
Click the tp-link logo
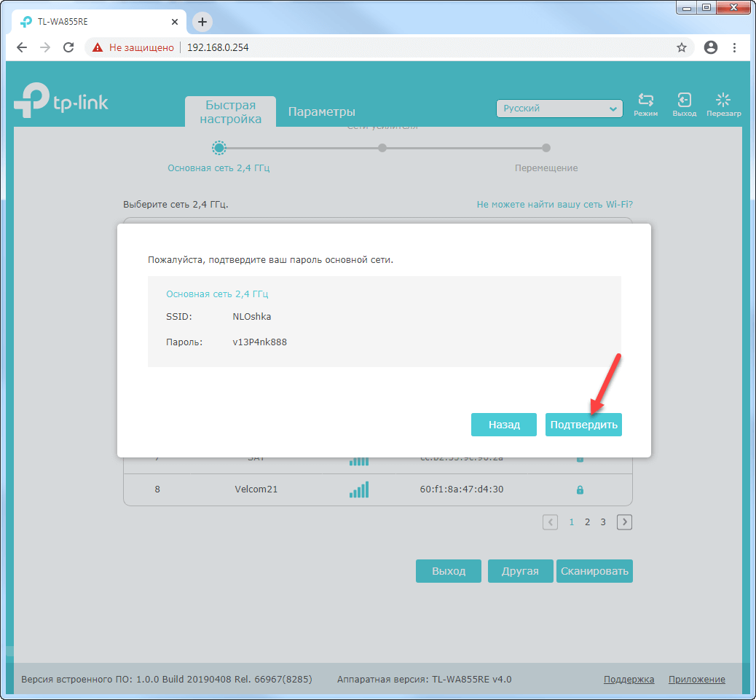61,102
